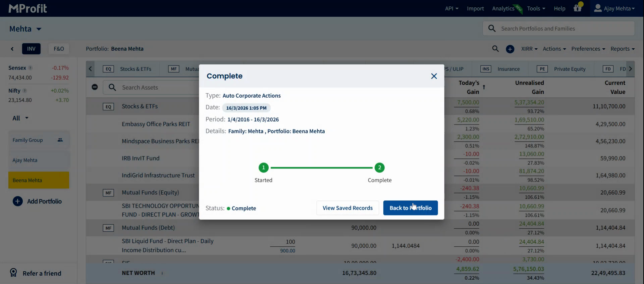Open the Actions dropdown
Screen dimensions: 644x284
pyautogui.click(x=554, y=49)
